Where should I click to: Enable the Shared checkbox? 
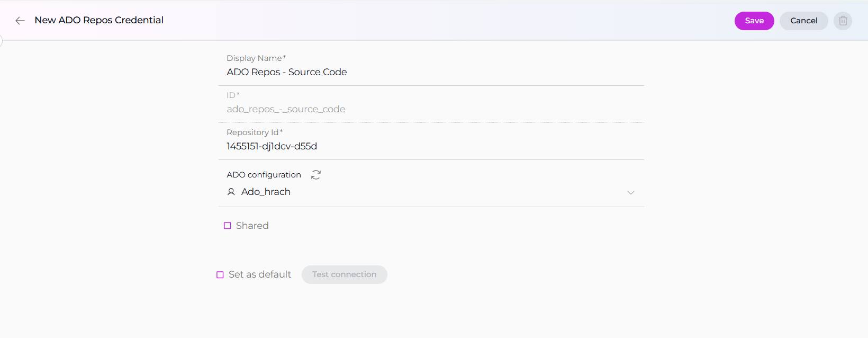228,226
